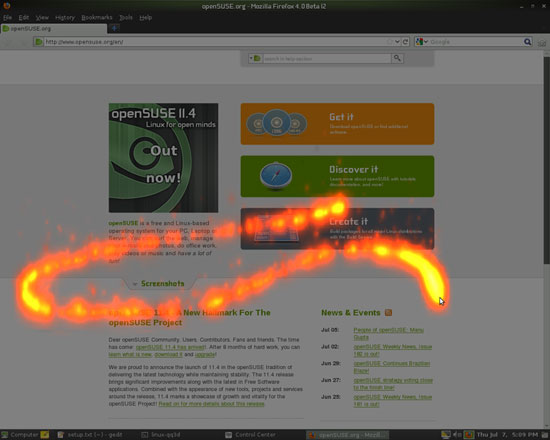Select the openSUSE.org tab
The height and width of the screenshot is (440, 550).
pos(54,28)
